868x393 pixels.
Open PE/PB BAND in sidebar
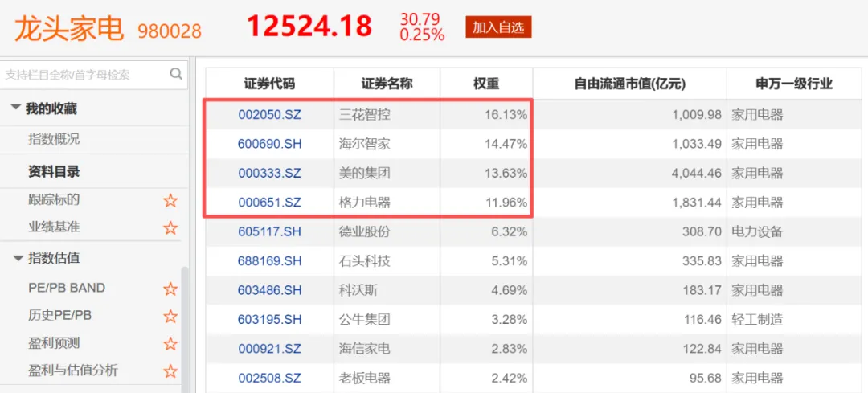tap(67, 288)
